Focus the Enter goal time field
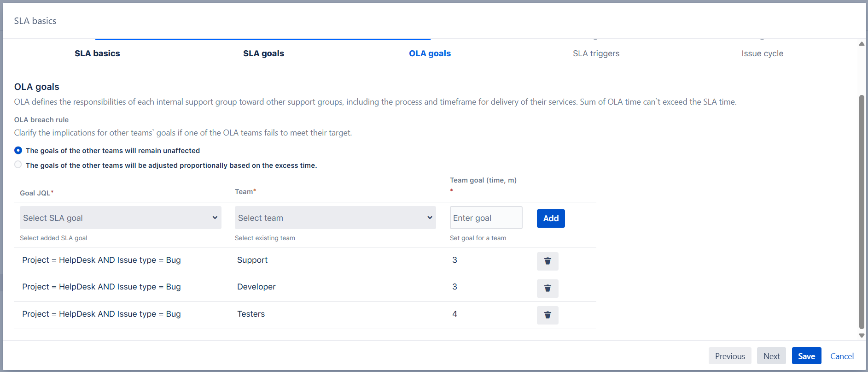The height and width of the screenshot is (372, 868). 486,218
